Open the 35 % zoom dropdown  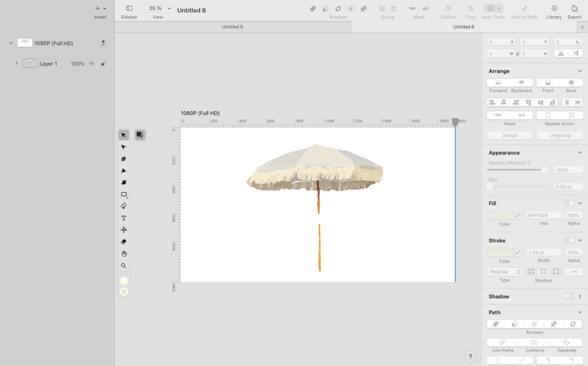[x=158, y=8]
